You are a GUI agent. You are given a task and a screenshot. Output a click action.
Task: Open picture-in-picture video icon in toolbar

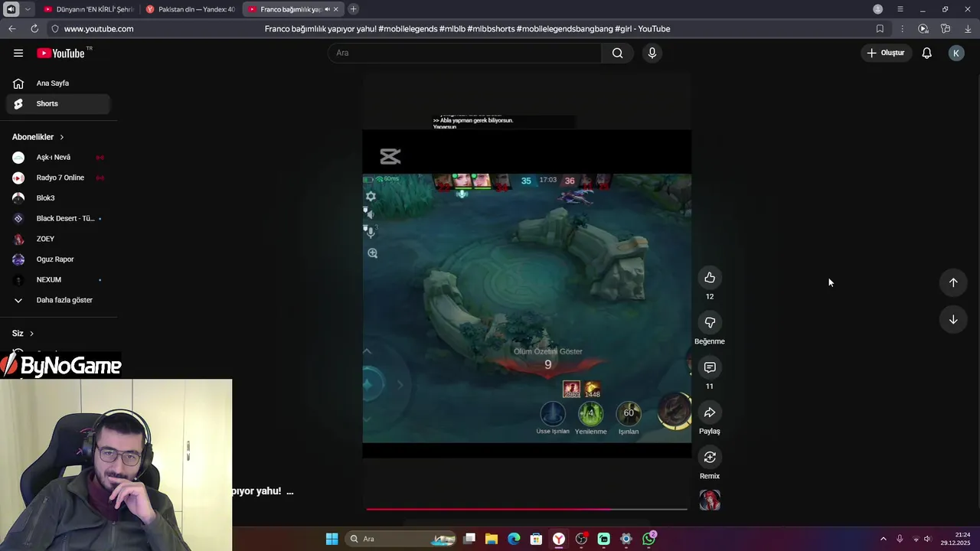(923, 28)
